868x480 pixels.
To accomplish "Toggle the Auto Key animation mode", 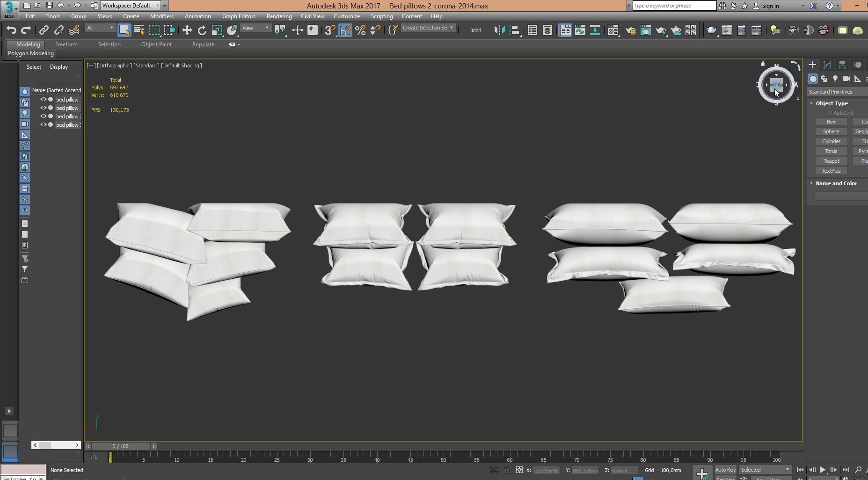I will [x=725, y=470].
